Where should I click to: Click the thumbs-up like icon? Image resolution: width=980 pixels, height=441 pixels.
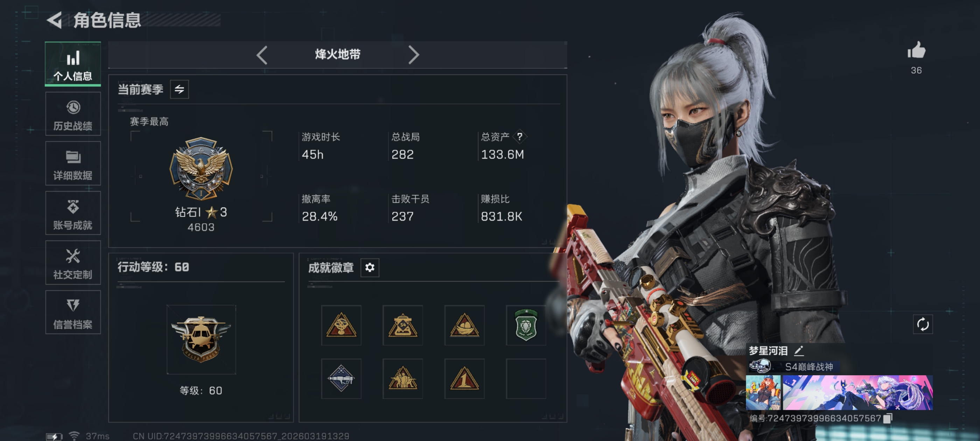pos(916,50)
